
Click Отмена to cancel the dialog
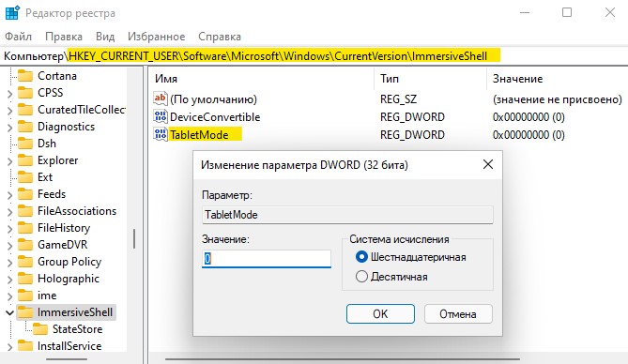(458, 313)
